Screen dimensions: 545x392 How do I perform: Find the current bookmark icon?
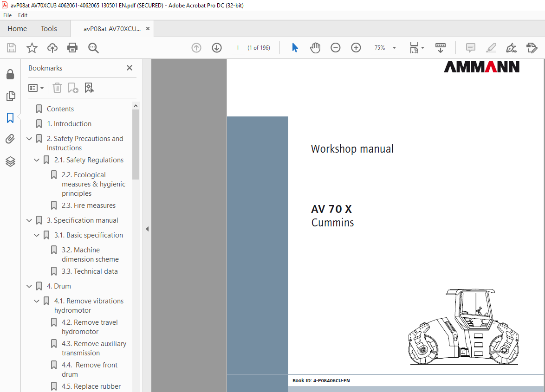(89, 88)
